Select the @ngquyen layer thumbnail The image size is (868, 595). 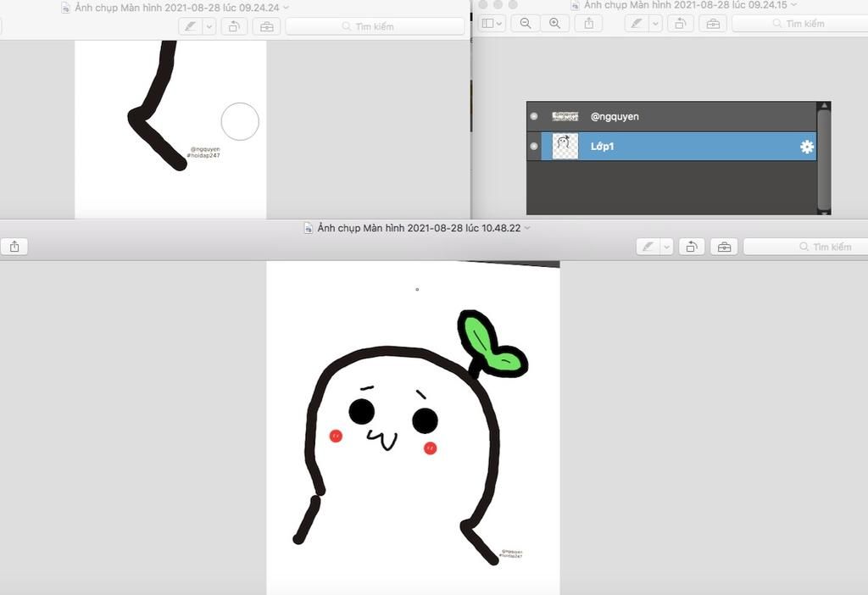(565, 116)
